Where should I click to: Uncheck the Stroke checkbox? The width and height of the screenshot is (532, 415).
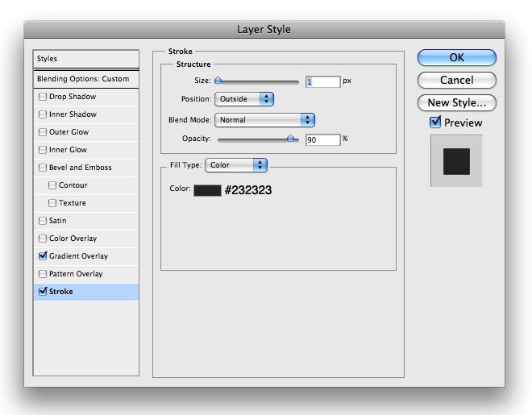43,291
